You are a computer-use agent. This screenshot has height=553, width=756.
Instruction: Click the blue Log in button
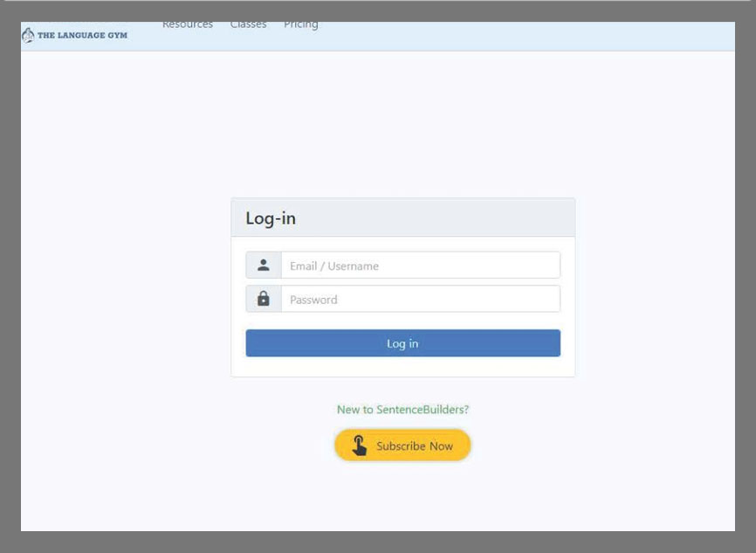403,343
